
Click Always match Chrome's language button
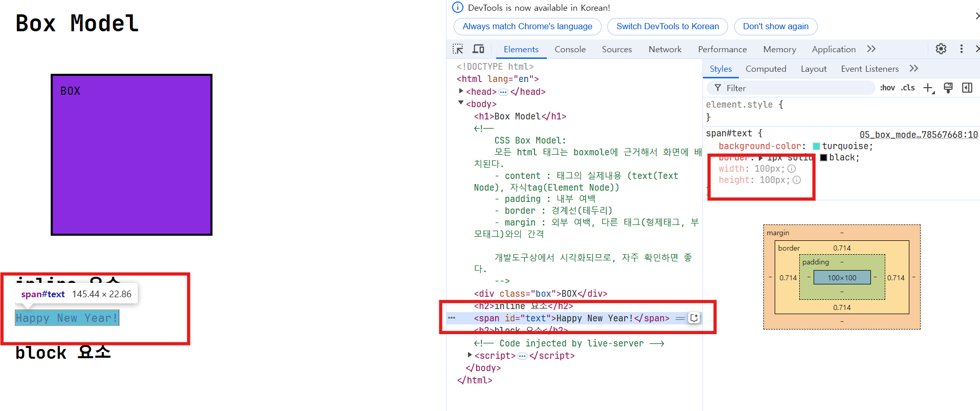point(527,27)
